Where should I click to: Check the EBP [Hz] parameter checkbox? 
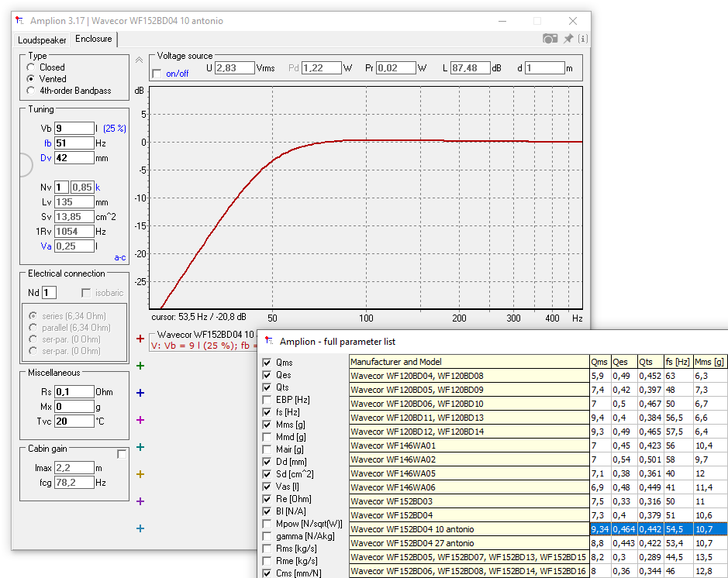[x=267, y=399]
